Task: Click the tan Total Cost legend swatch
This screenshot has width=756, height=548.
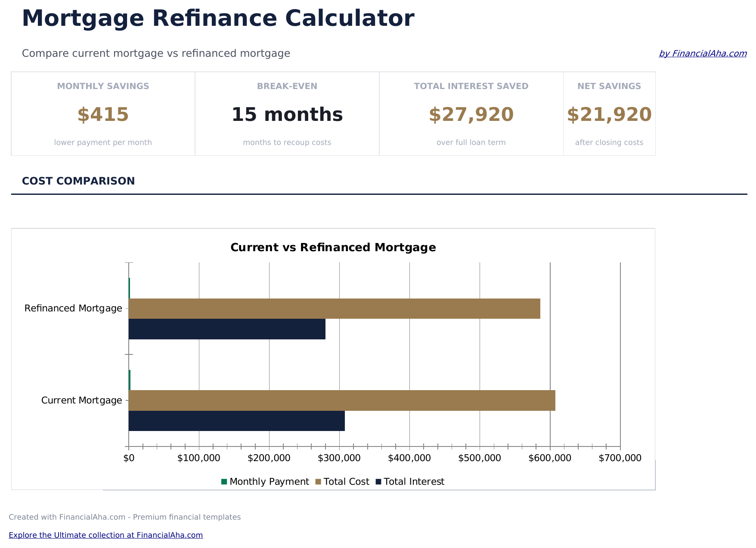Action: tap(318, 482)
